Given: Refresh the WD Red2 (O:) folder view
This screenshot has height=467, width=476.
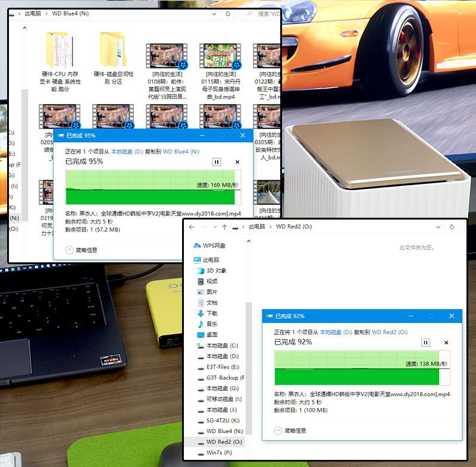Looking at the screenshot, I should [452, 227].
